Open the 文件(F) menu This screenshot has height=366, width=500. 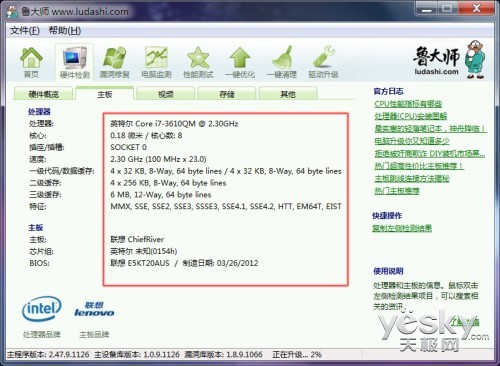25,31
